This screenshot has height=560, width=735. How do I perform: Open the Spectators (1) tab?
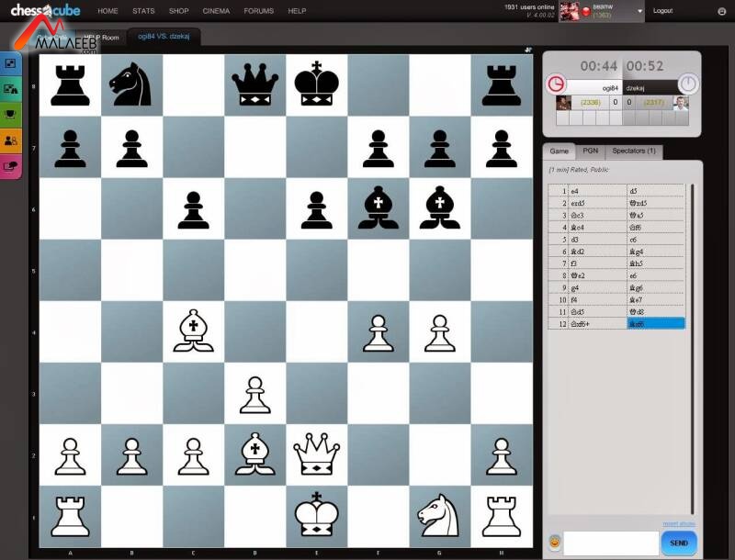633,151
